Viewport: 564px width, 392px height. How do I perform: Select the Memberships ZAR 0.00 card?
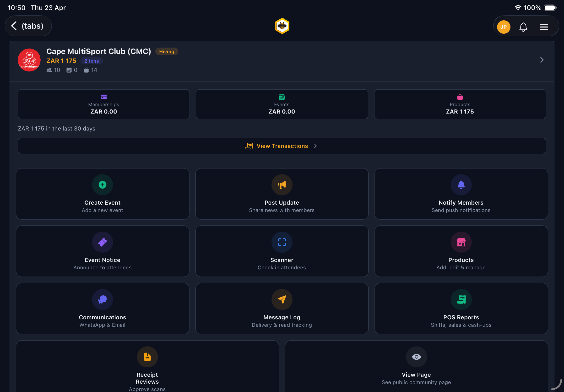click(103, 104)
